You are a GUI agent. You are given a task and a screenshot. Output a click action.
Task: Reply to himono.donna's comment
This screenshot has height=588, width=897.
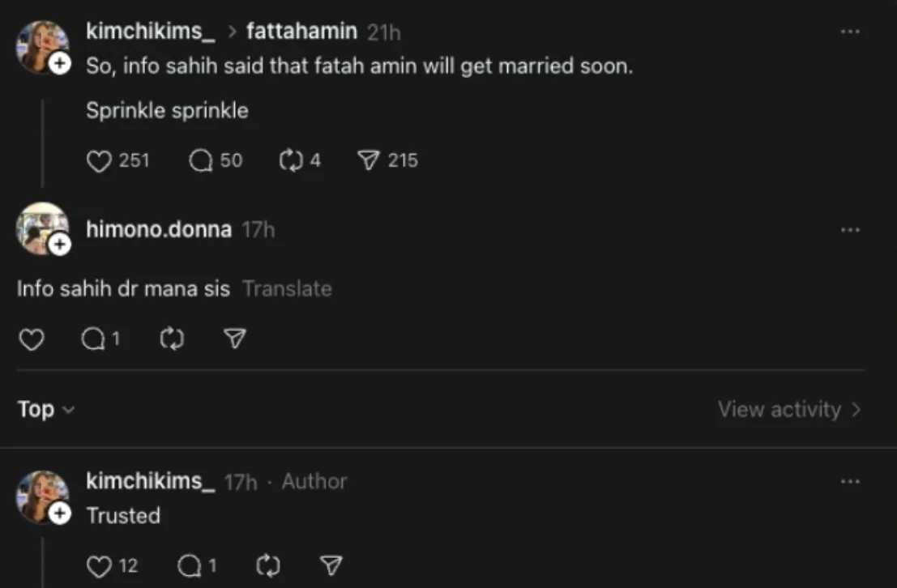(x=94, y=340)
